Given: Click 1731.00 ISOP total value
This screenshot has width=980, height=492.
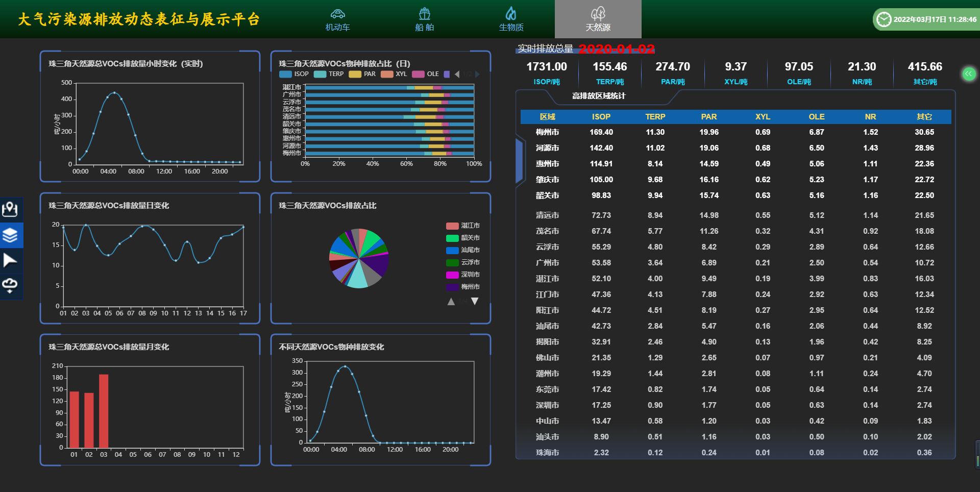Looking at the screenshot, I should click(547, 67).
